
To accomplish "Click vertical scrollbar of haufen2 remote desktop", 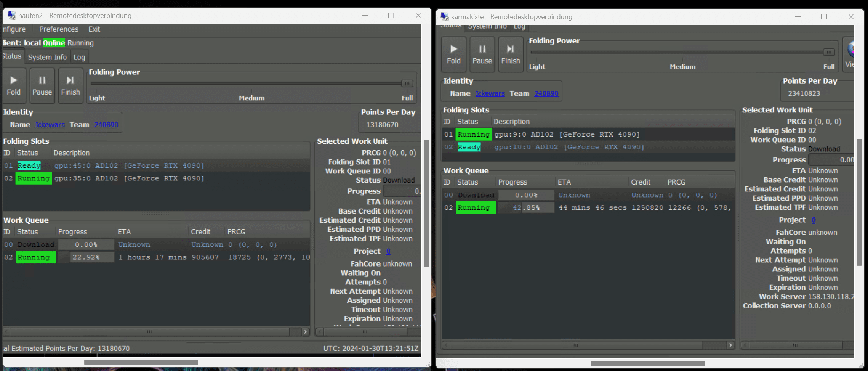I will coord(426,204).
